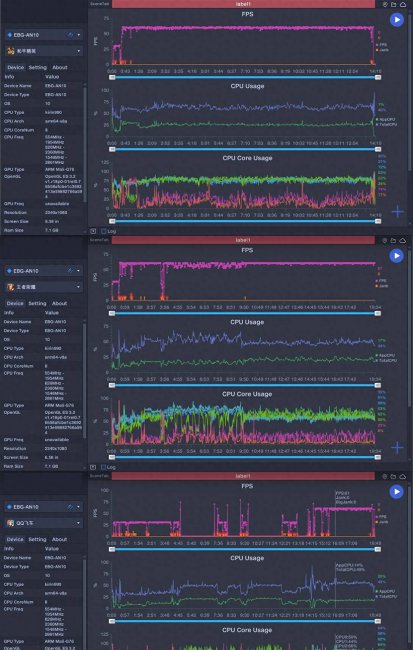Click the cloud upload icon in the 王者荣耀 capture
This screenshot has width=413, height=650.
(x=403, y=240)
